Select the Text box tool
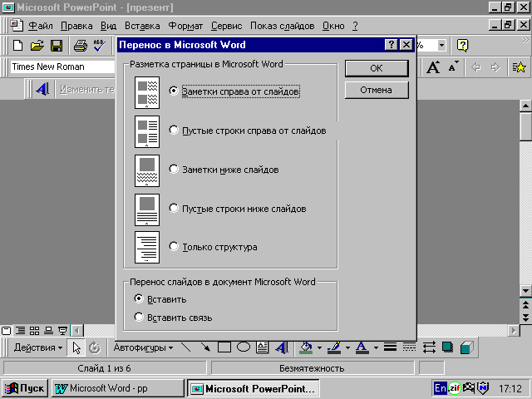 pos(263,347)
